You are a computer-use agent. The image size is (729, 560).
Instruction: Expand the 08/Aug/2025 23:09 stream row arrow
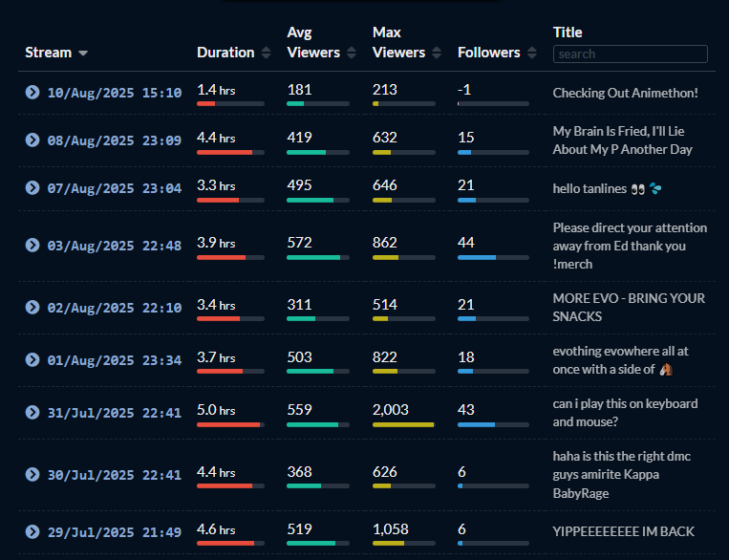point(32,140)
